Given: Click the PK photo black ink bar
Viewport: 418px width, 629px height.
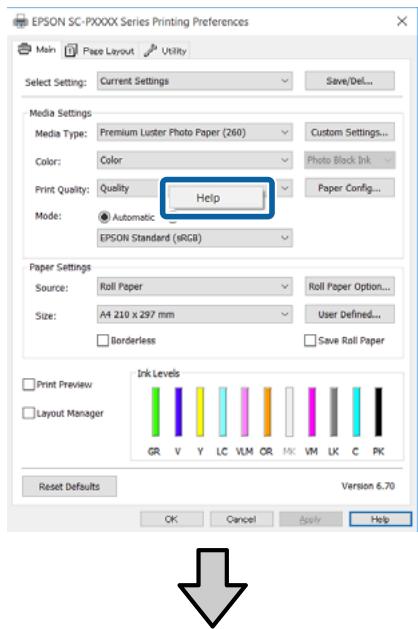Looking at the screenshot, I should pos(378,412).
